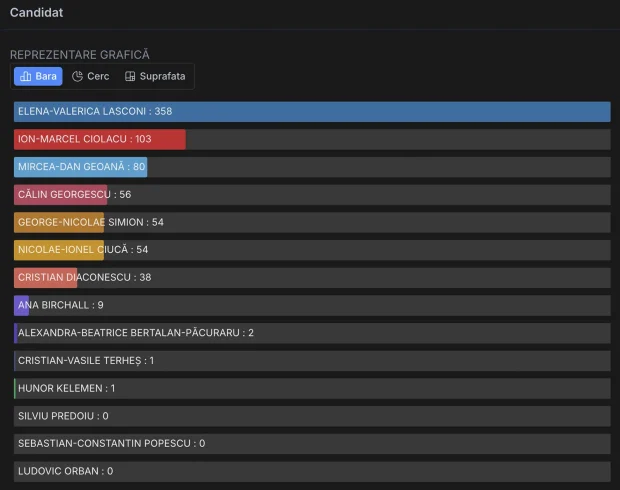Switch to the Cerc chart view

(x=91, y=76)
